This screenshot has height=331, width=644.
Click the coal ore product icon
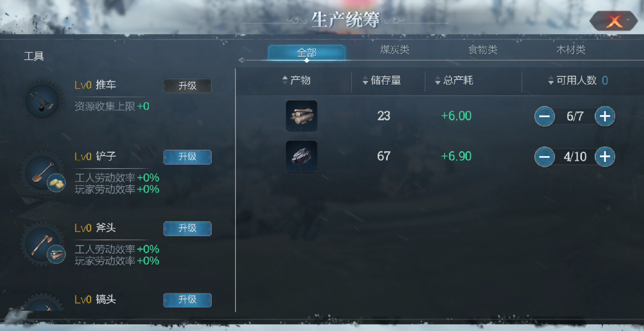pyautogui.click(x=302, y=156)
